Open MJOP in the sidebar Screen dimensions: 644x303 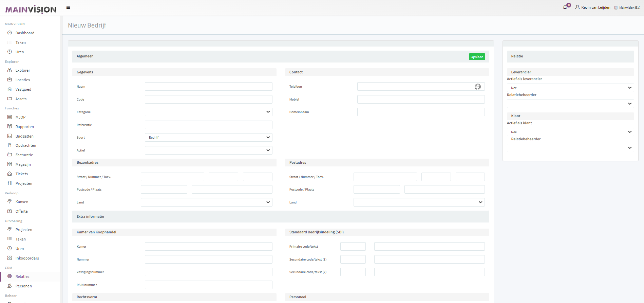20,117
